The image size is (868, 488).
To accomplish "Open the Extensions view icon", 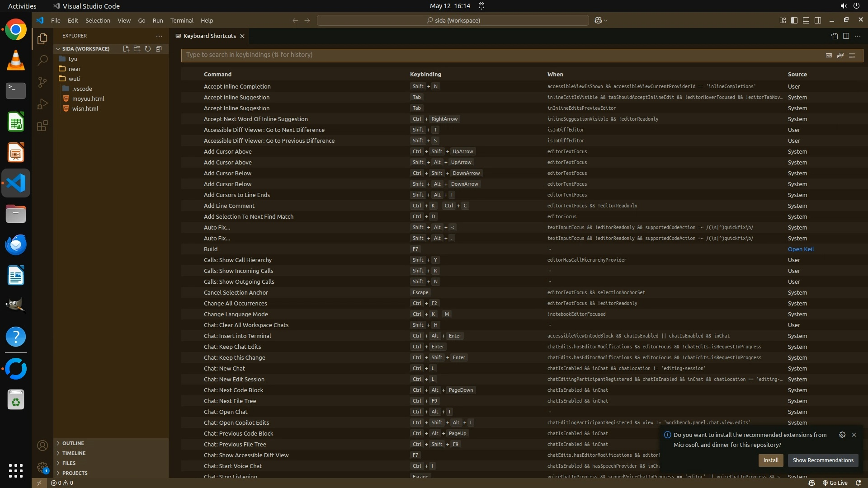I will tap(42, 126).
